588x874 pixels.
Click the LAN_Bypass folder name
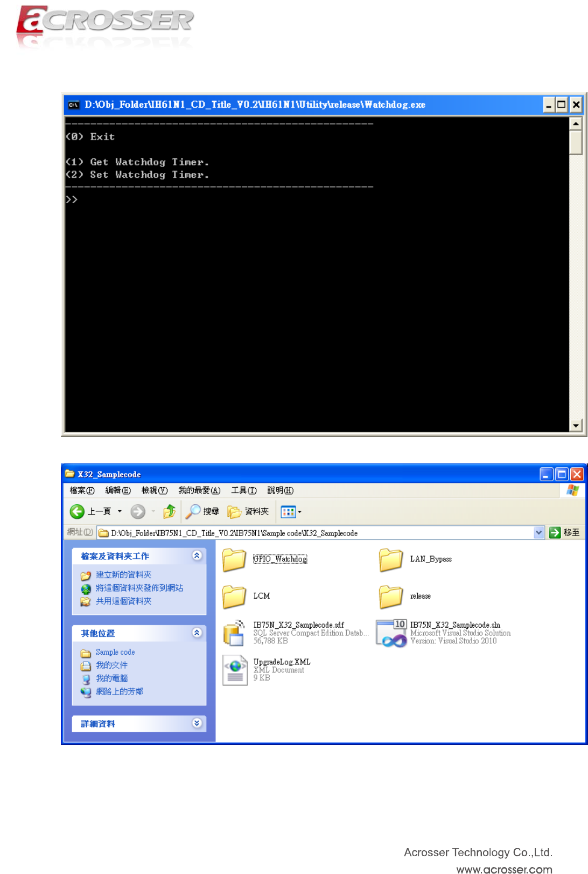click(431, 559)
